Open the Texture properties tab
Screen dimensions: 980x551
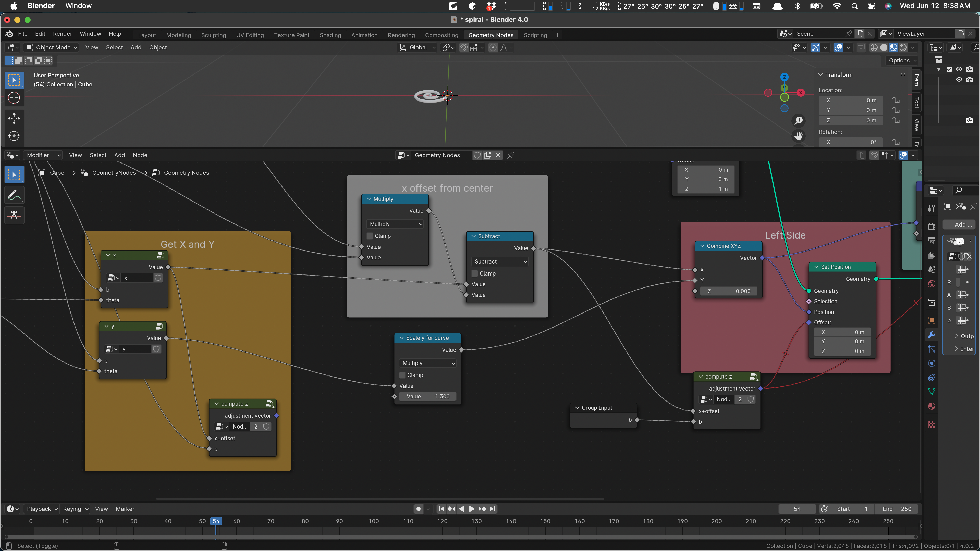[932, 424]
